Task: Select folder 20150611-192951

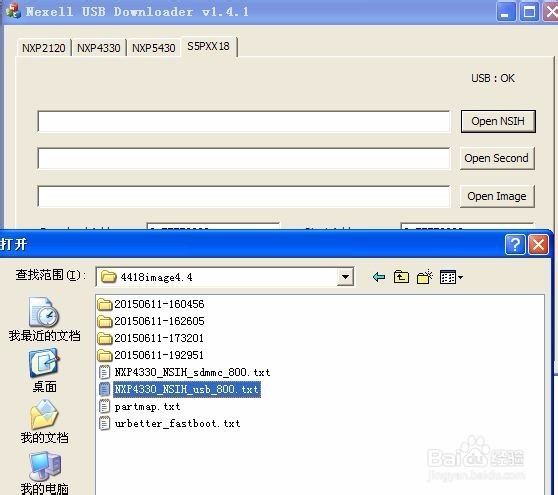Action: point(151,355)
